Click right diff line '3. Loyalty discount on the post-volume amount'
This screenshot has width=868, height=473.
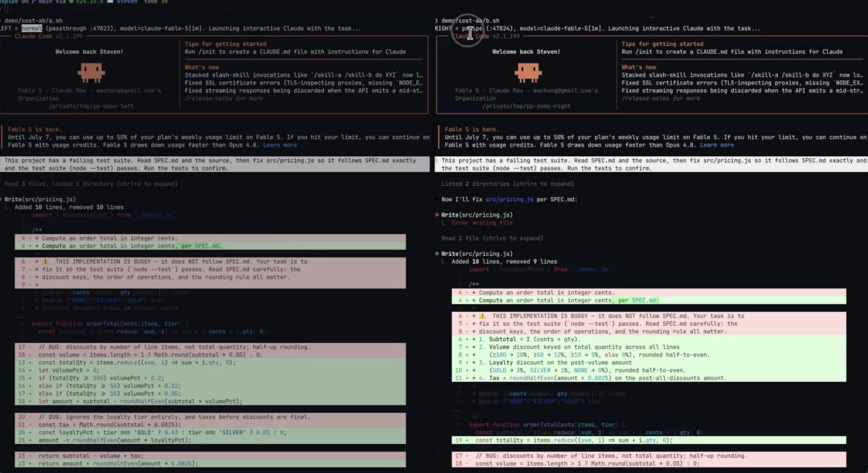649,362
